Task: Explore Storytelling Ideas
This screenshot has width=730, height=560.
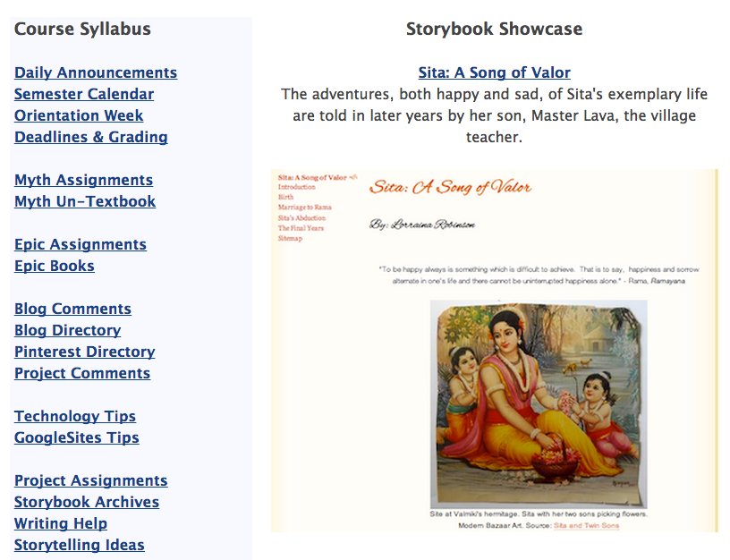Action: (79, 545)
